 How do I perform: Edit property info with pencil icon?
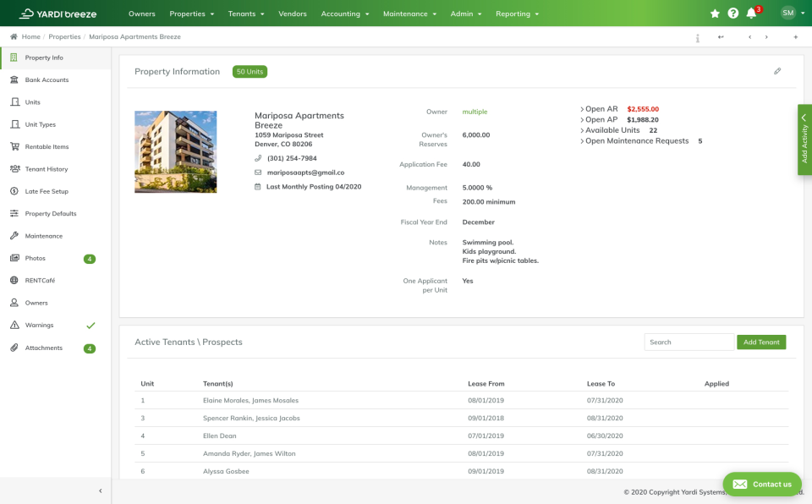click(777, 71)
